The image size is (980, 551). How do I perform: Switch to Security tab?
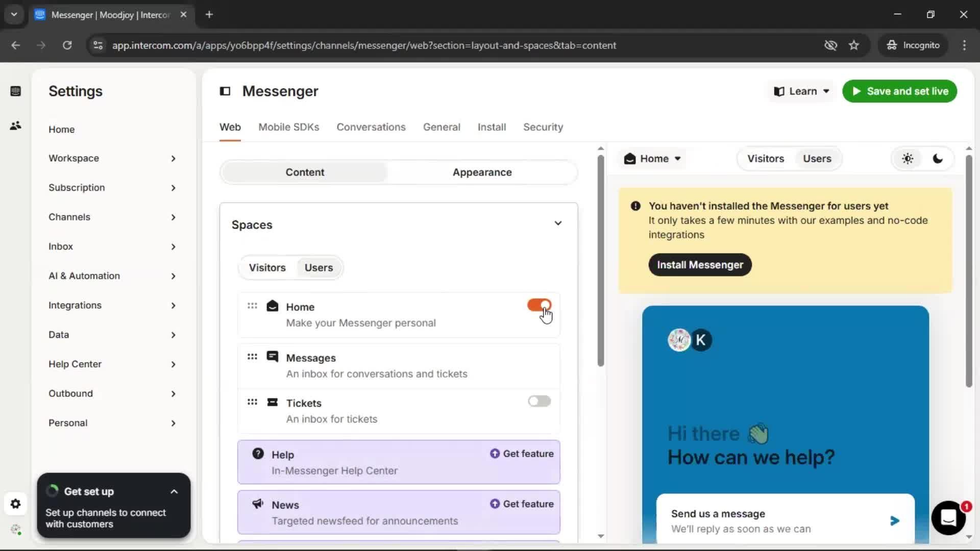pos(543,127)
